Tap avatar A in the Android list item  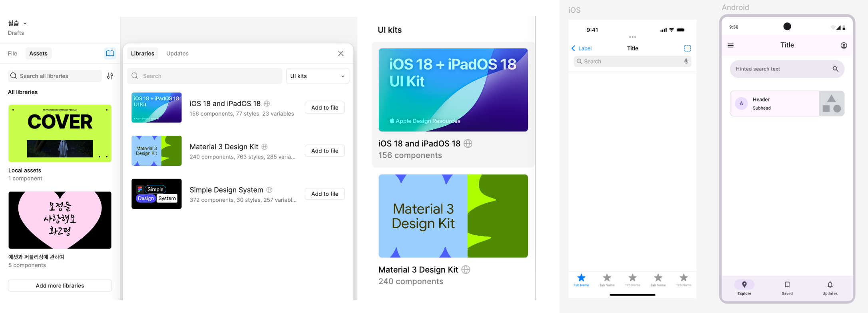point(741,103)
